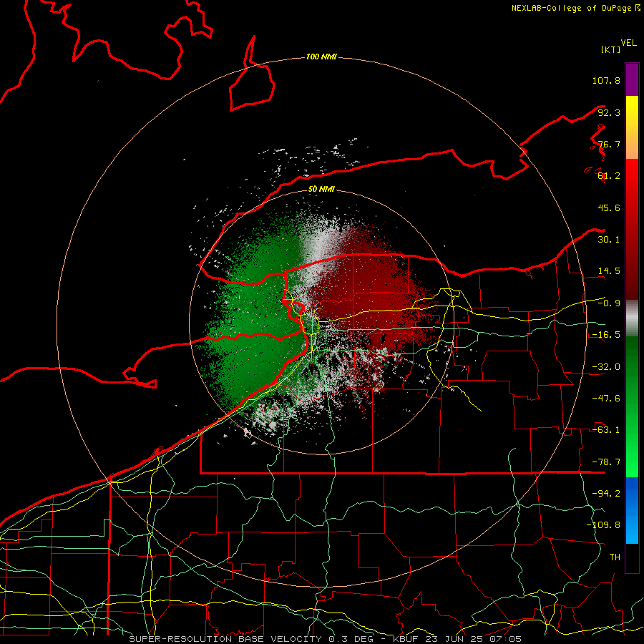Click the -94.2 velocity scale value
This screenshot has width=644, height=644.
[x=606, y=494]
